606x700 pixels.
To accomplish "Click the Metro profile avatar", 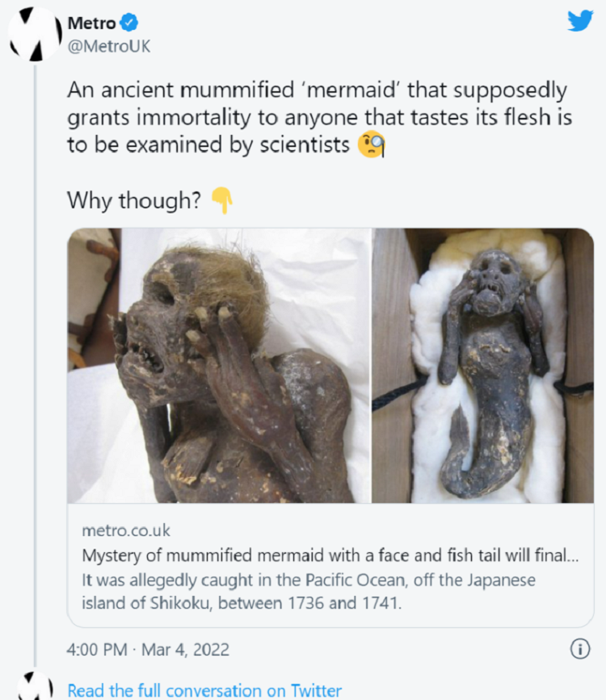I will tap(35, 36).
